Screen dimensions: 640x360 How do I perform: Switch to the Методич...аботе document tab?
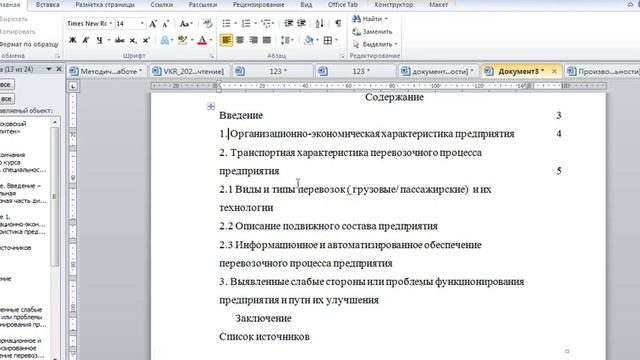(x=106, y=71)
